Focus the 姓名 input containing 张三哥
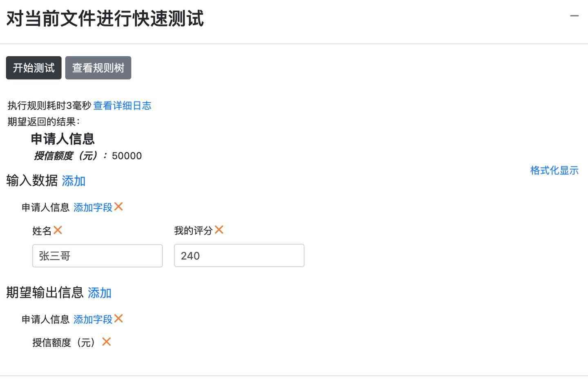This screenshot has width=588, height=379. coord(97,256)
